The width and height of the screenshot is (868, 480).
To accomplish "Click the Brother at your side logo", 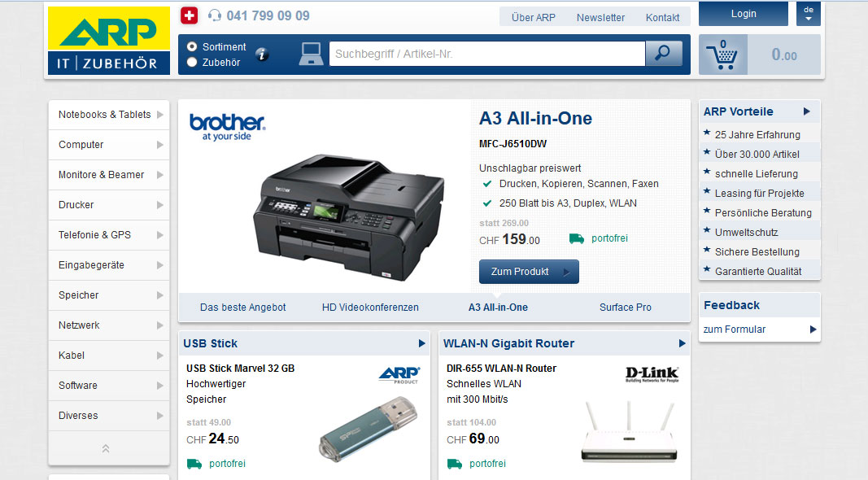I will point(227,127).
